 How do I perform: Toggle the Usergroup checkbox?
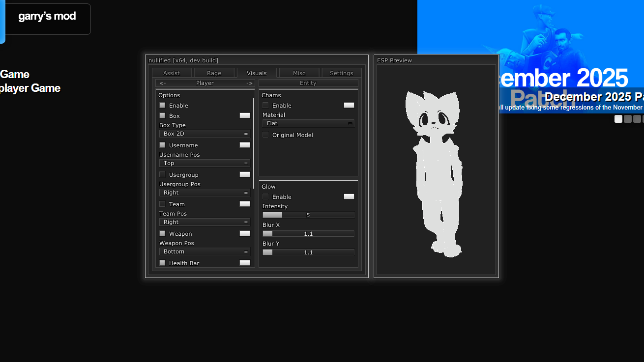[x=162, y=174]
